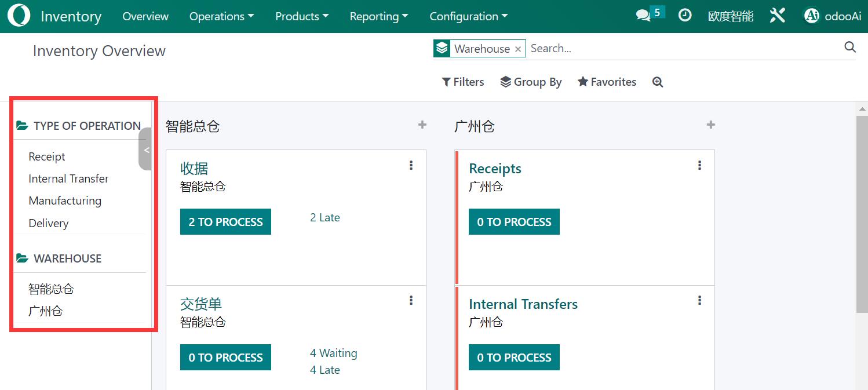This screenshot has width=868, height=390.
Task: Expand the Operations menu
Action: pos(221,16)
